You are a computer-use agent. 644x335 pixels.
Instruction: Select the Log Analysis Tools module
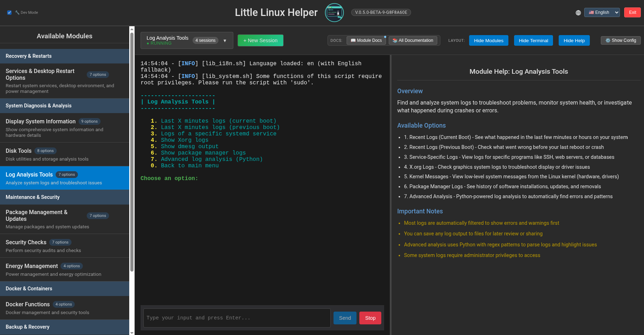64,178
